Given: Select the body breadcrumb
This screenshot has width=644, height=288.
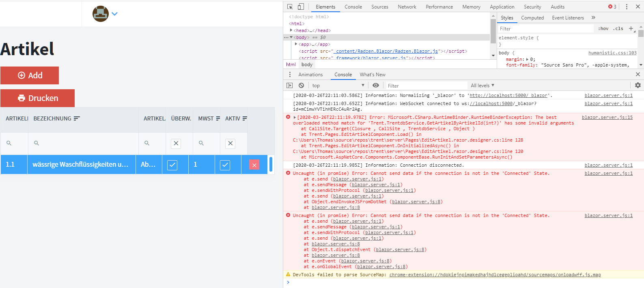Looking at the screenshot, I should coord(307,64).
